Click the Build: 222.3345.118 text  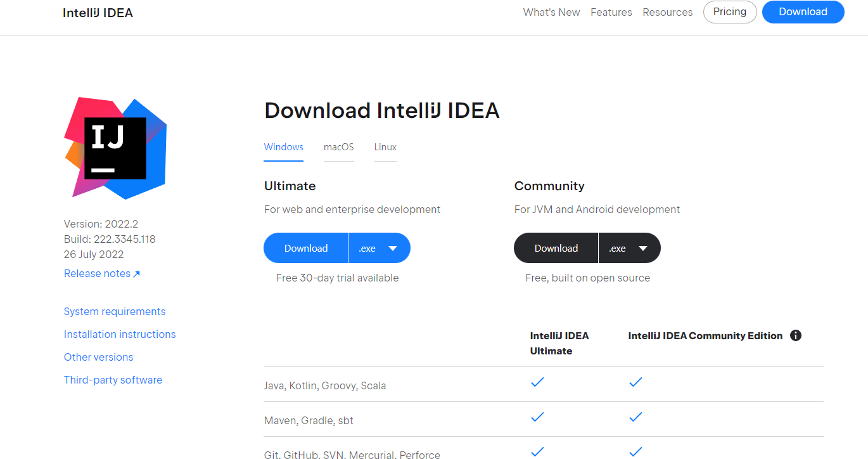pos(110,239)
